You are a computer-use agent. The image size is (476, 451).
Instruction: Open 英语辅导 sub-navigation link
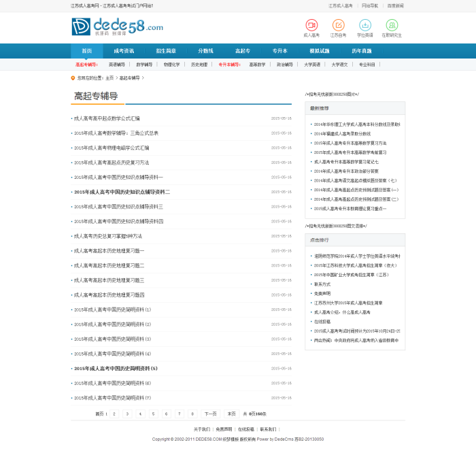click(x=117, y=65)
